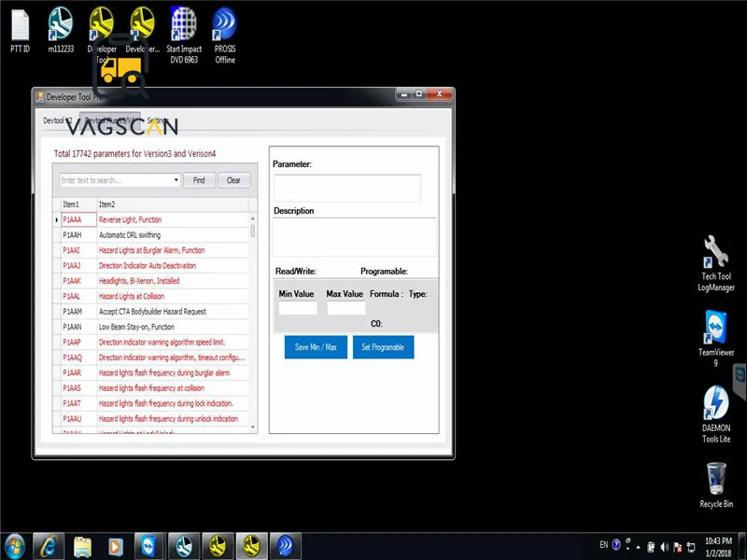747x560 pixels.
Task: Open File Explorer from the taskbar
Action: pyautogui.click(x=82, y=546)
